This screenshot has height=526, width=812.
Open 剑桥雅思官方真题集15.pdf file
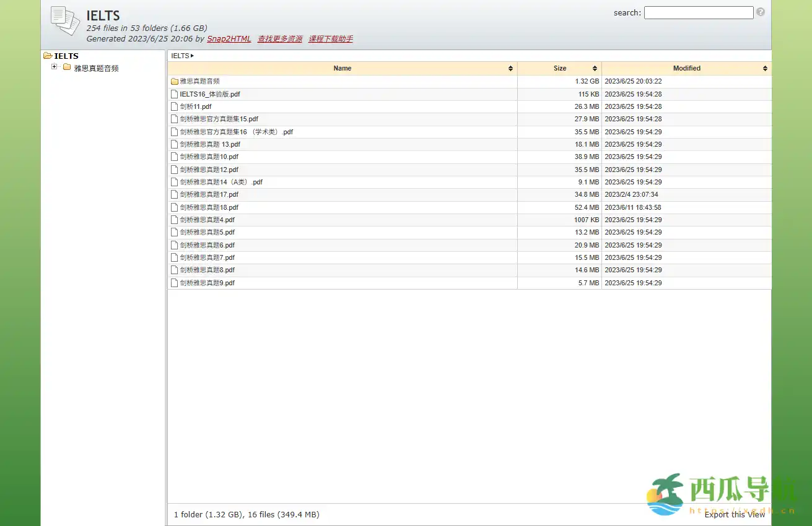click(x=219, y=119)
